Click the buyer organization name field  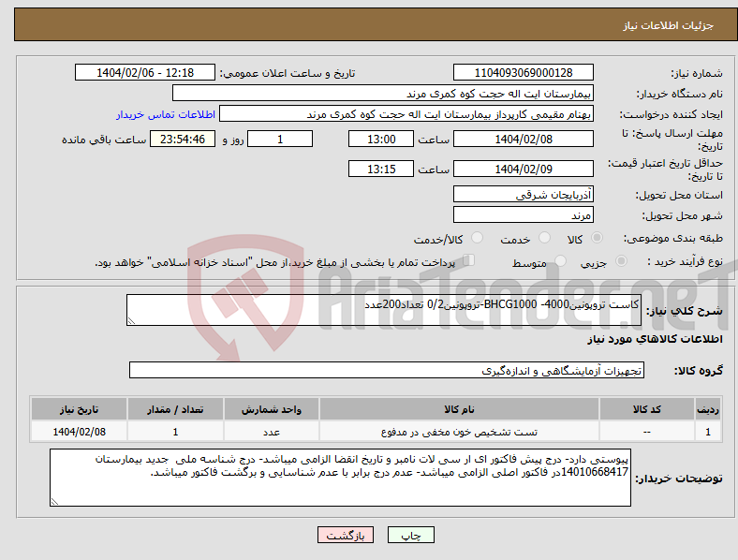pyautogui.click(x=383, y=93)
